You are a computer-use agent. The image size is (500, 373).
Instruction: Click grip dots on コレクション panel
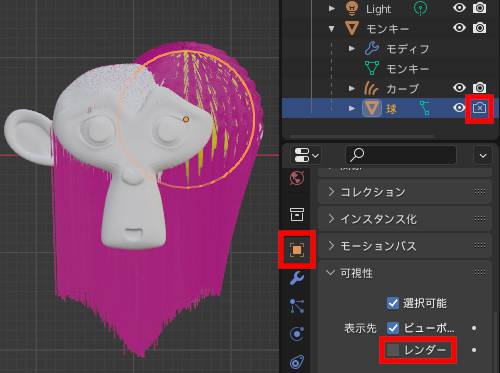pos(480,192)
